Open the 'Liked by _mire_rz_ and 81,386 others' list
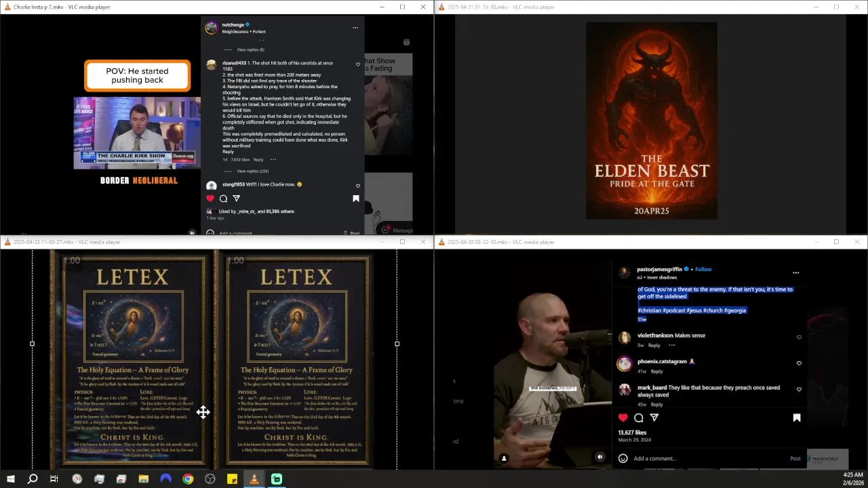This screenshot has height=488, width=868. [x=256, y=211]
